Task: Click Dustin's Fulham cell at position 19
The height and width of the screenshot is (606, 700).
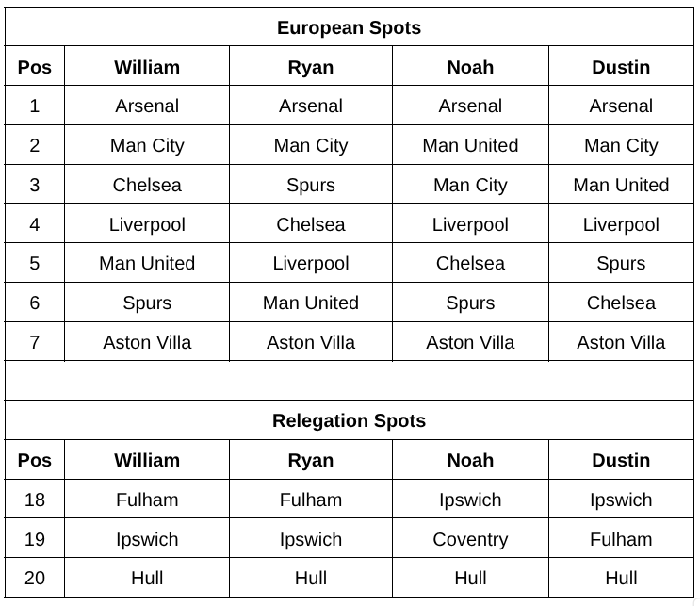Action: point(621,538)
